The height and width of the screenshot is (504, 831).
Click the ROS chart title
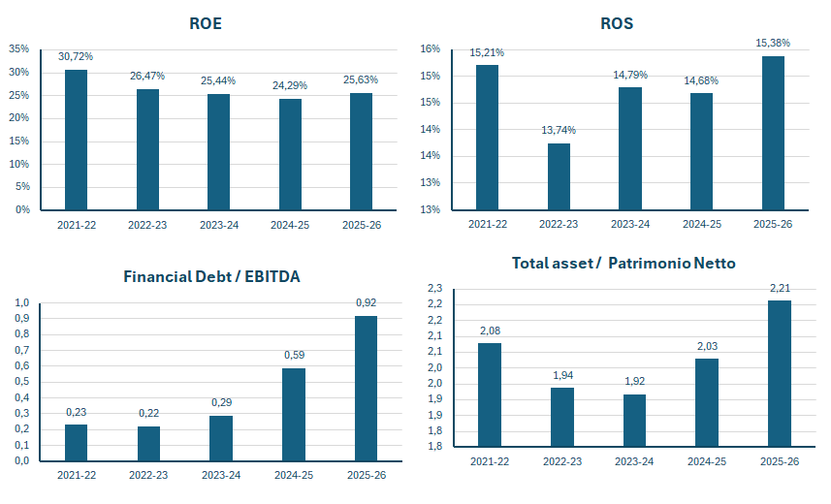[x=617, y=23]
